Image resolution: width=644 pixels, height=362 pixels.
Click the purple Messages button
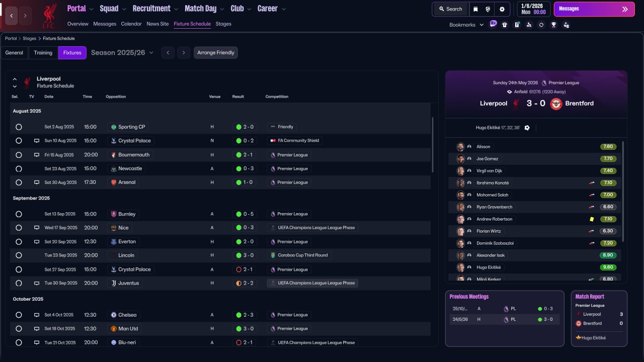click(x=594, y=9)
